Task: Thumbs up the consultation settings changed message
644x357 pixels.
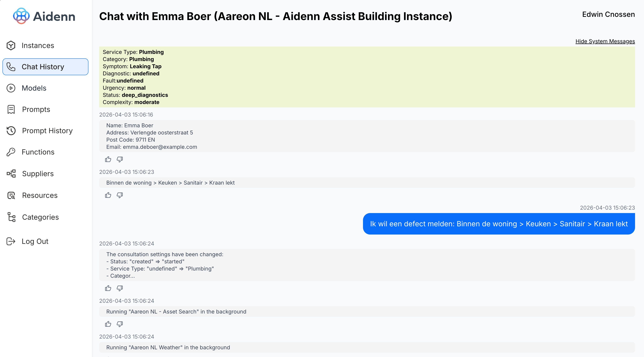Action: [108, 288]
